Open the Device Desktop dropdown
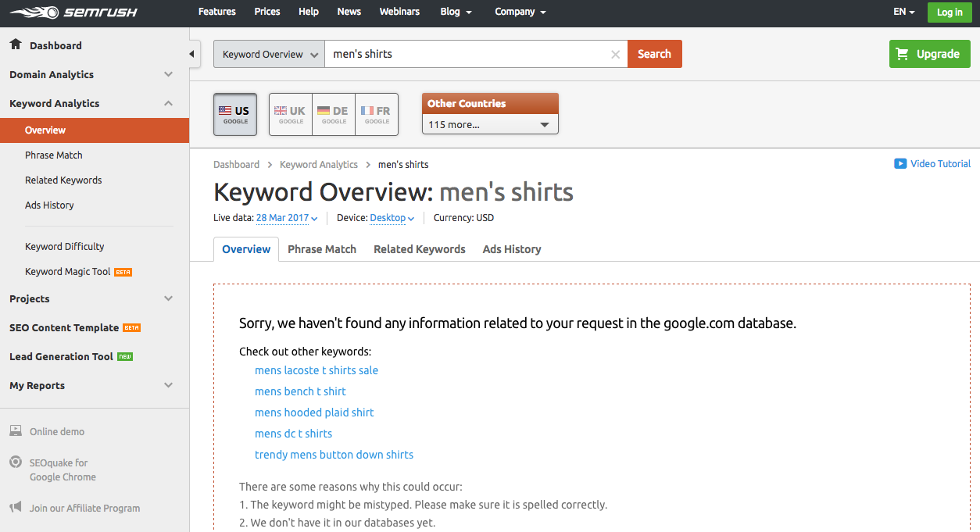The height and width of the screenshot is (532, 980). tap(392, 219)
